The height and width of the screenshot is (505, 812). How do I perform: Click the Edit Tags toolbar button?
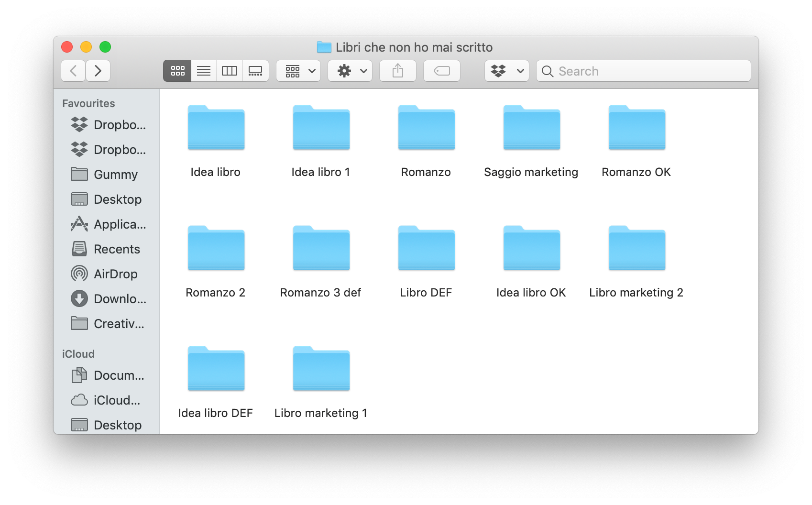pos(442,71)
